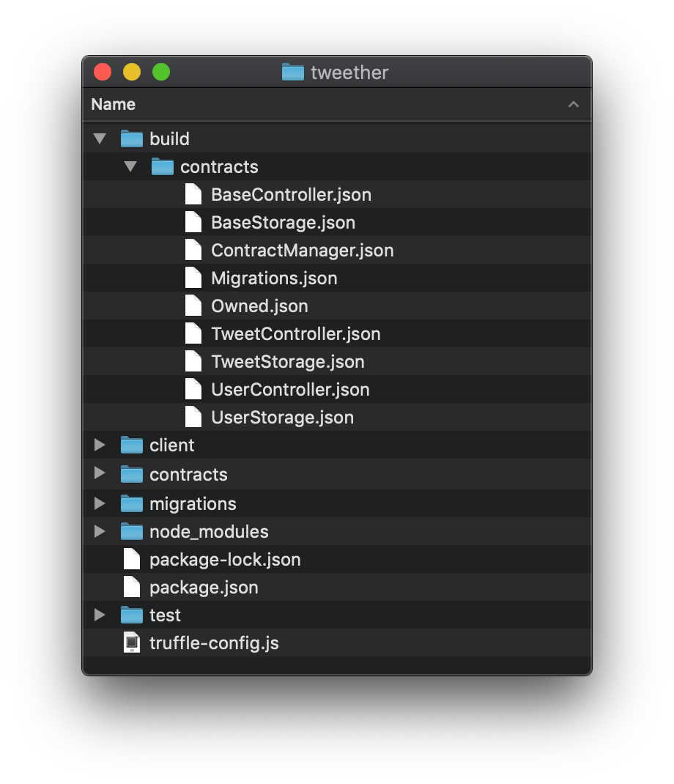Select package-lock.json in the list

[x=225, y=560]
